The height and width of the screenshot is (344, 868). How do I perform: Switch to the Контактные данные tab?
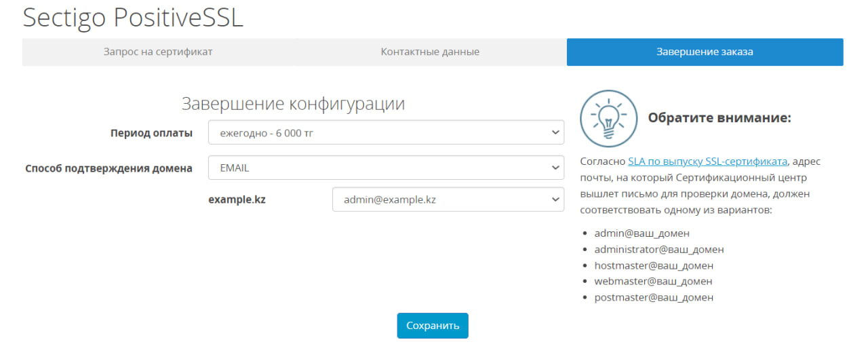(x=430, y=52)
